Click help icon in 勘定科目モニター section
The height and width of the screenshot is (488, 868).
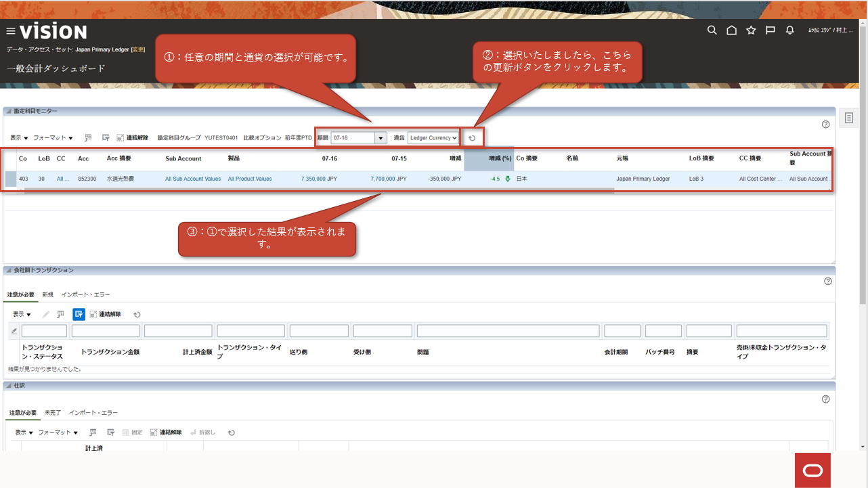tap(825, 125)
